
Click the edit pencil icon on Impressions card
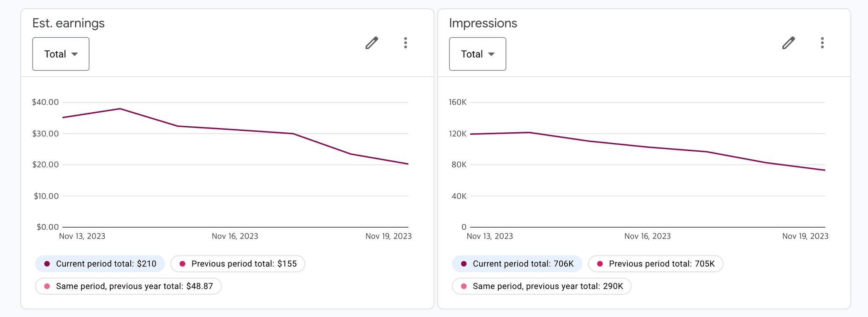click(x=788, y=43)
